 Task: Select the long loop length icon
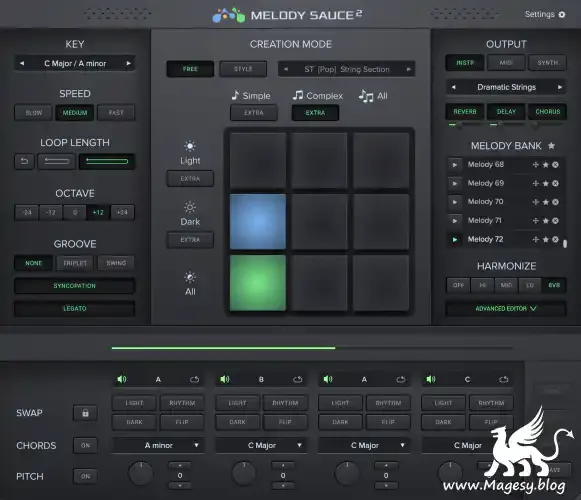(x=107, y=161)
